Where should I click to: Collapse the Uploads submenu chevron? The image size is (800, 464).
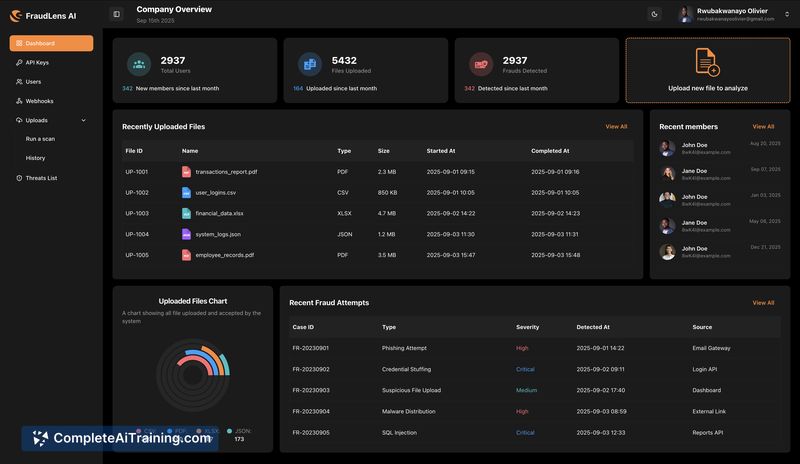click(84, 120)
